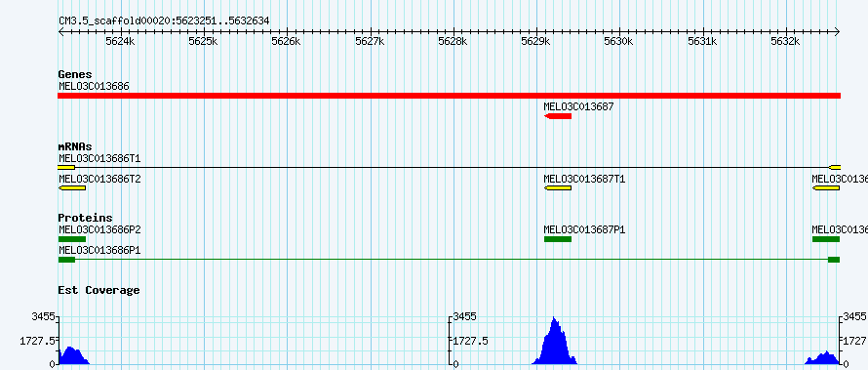Select the MEL03C013686P2 green protein bar

pos(72,239)
